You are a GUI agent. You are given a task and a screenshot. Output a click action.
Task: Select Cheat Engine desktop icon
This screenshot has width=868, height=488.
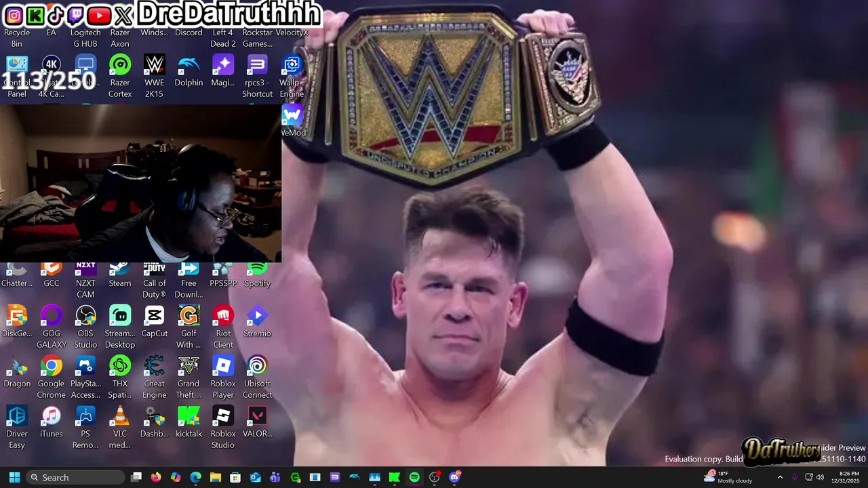click(154, 377)
